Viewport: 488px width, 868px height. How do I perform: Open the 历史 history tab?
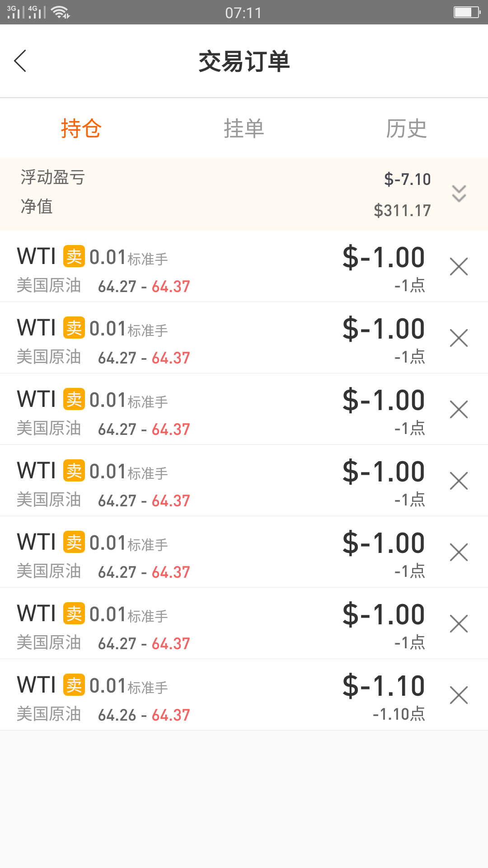pos(406,128)
